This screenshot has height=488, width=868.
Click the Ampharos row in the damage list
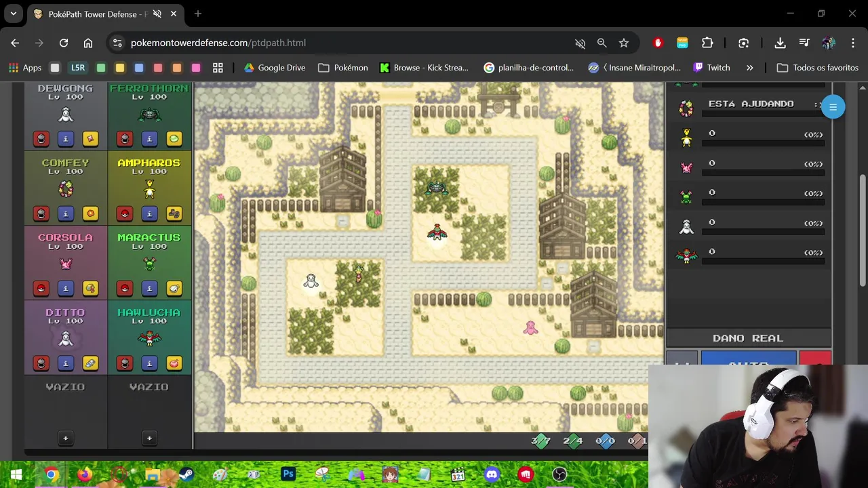[x=749, y=138]
